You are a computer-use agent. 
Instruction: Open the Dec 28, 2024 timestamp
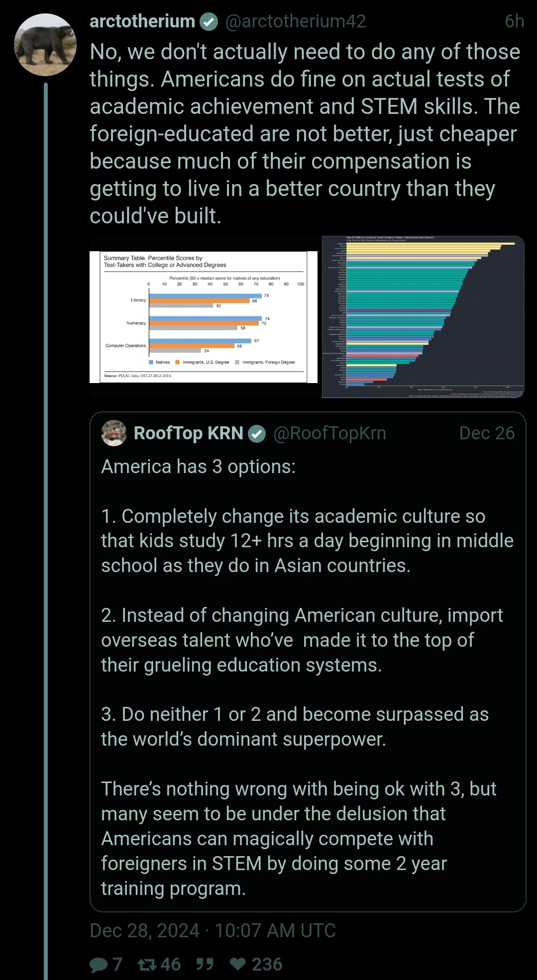[x=213, y=930]
